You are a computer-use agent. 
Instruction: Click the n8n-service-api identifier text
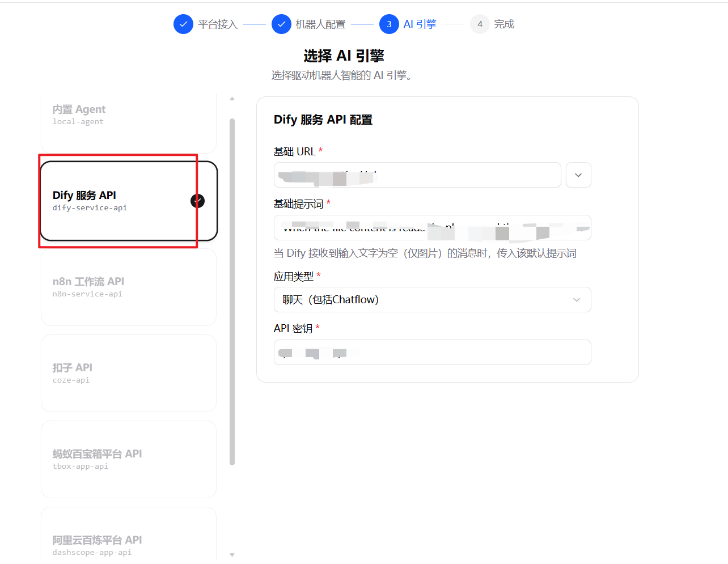87,294
